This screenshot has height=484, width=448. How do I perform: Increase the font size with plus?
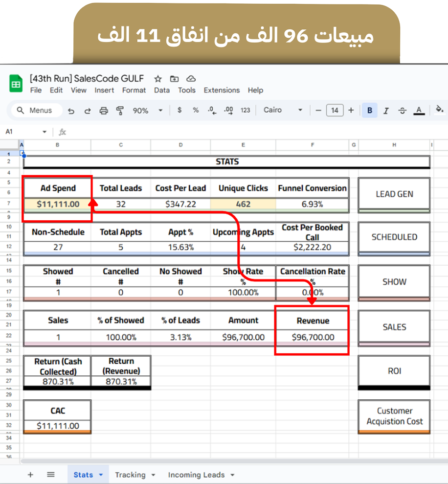[351, 110]
